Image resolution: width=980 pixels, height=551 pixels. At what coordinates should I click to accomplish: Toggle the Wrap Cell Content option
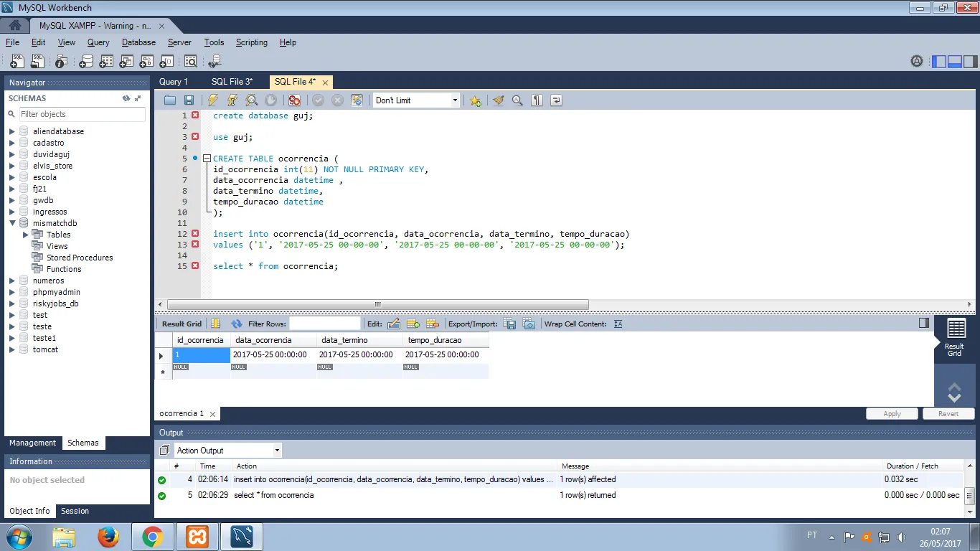[x=618, y=324]
